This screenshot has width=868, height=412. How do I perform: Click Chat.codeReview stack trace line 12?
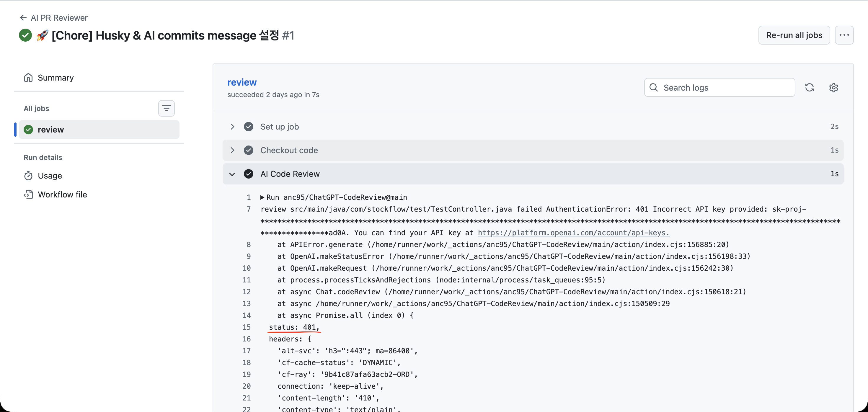(511, 292)
